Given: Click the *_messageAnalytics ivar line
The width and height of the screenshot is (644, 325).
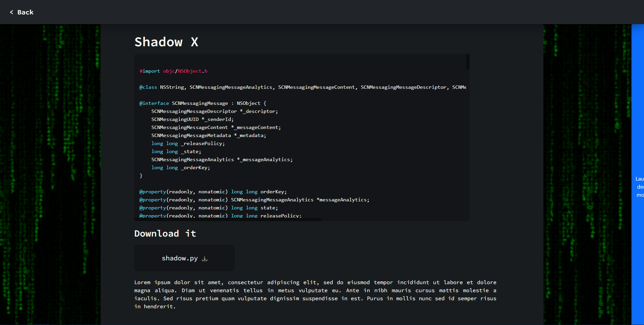Looking at the screenshot, I should click(222, 159).
